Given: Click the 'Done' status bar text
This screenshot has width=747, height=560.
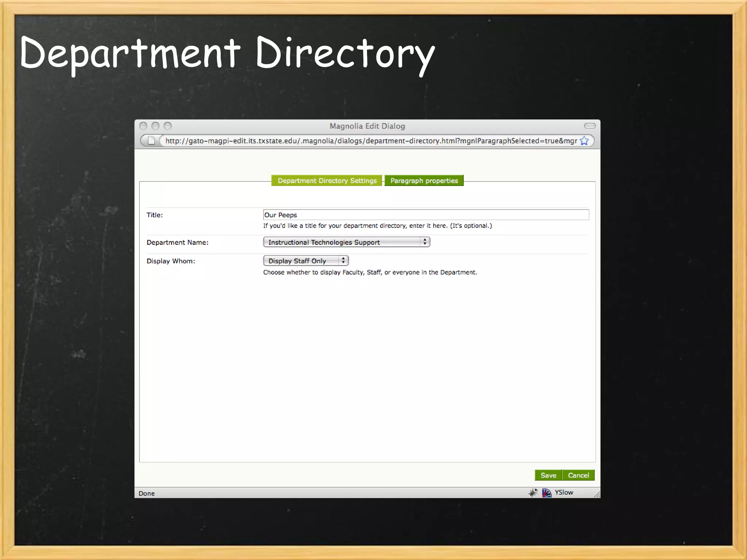Looking at the screenshot, I should click(147, 493).
